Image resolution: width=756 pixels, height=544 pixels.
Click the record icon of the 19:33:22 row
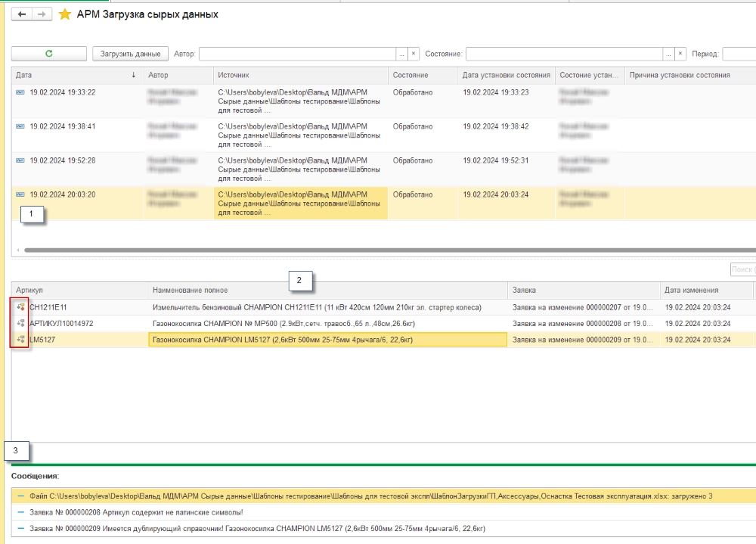20,92
